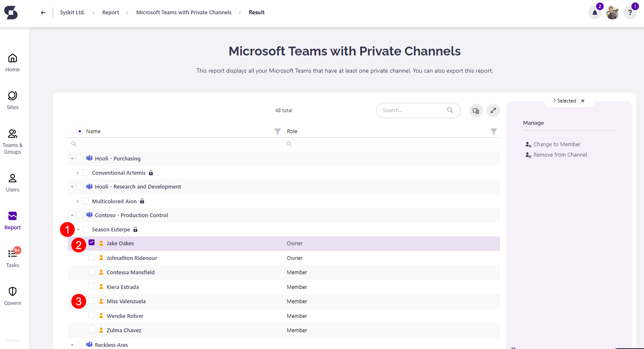Click Remove from Channel action

coord(560,155)
